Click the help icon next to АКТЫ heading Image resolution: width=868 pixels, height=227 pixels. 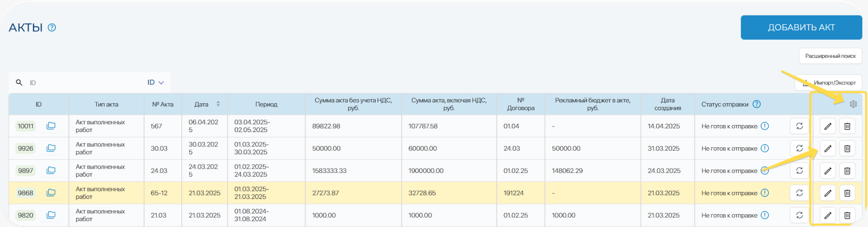(x=52, y=28)
